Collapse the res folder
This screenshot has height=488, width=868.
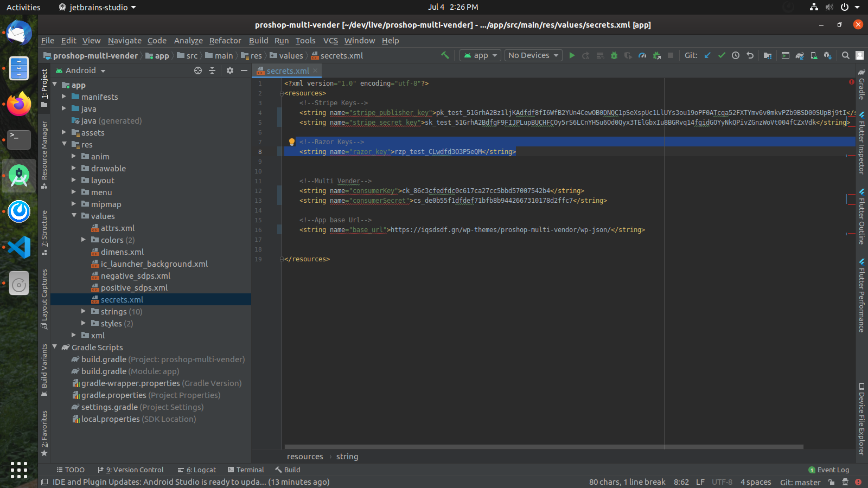64,144
